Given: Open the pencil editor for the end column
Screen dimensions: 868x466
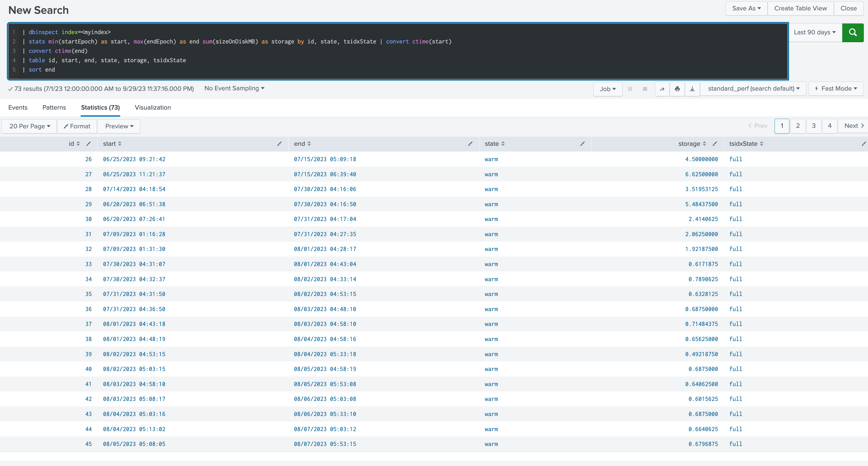Looking at the screenshot, I should (x=470, y=144).
